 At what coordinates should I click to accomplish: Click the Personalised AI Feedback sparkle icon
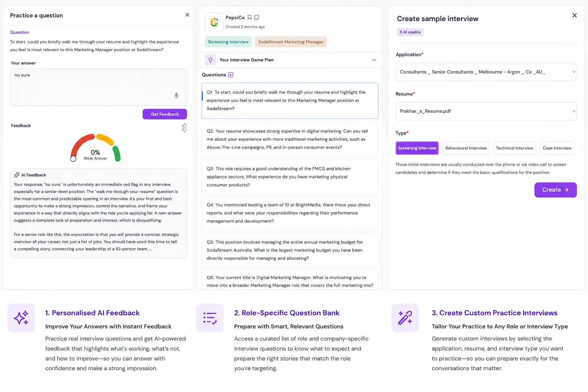pos(21,318)
